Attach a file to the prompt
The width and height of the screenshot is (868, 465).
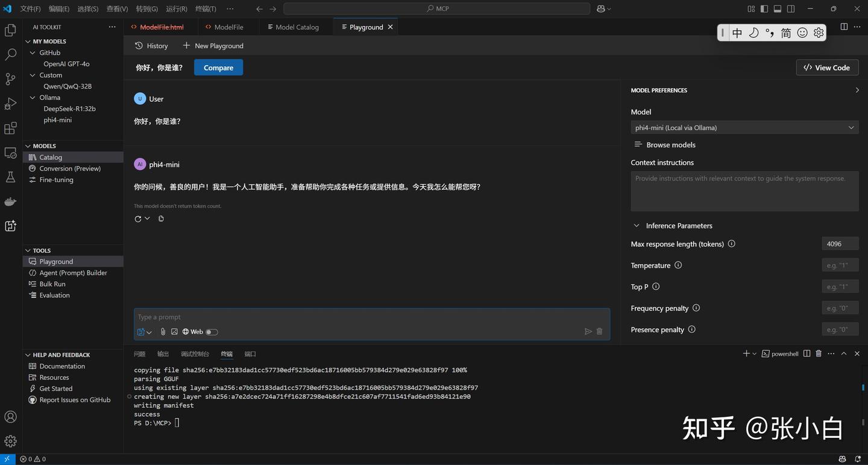(x=163, y=332)
